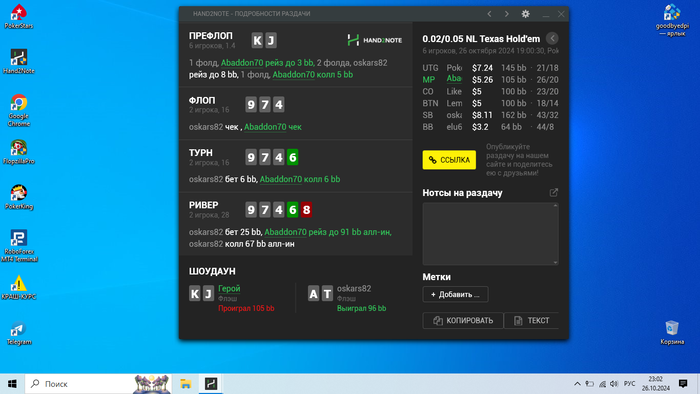
Task: Open КРАШ-КУРС desktop icon
Action: pyautogui.click(x=19, y=287)
